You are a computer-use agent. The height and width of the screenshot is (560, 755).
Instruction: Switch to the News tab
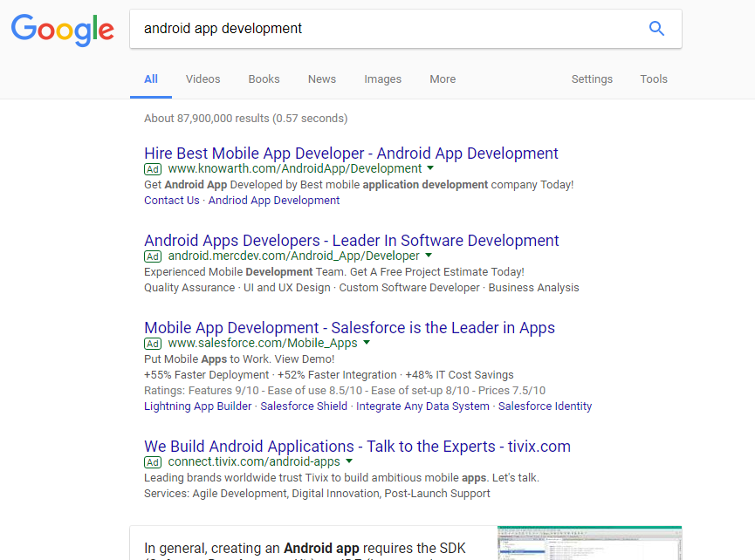[x=322, y=79]
